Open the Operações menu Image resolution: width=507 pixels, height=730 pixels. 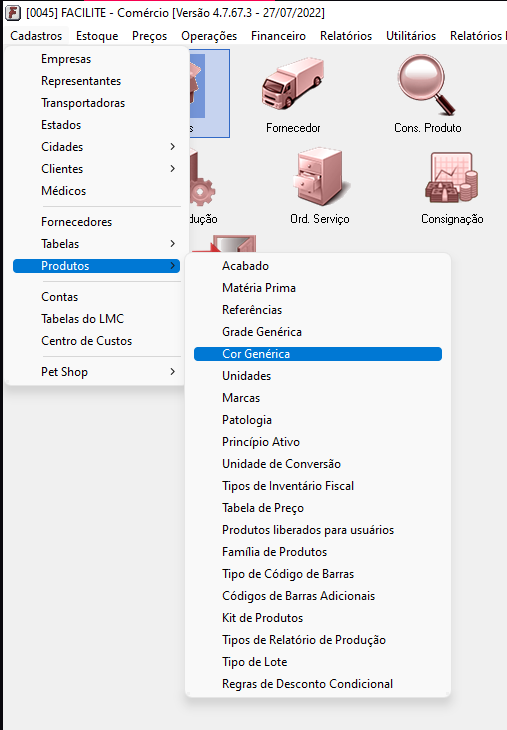click(x=209, y=36)
